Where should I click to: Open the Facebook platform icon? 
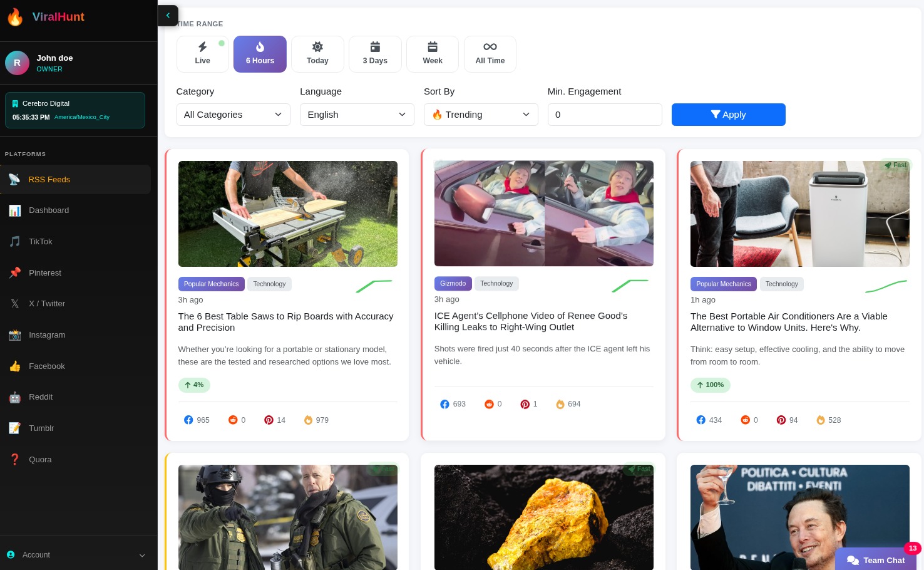pyautogui.click(x=15, y=366)
